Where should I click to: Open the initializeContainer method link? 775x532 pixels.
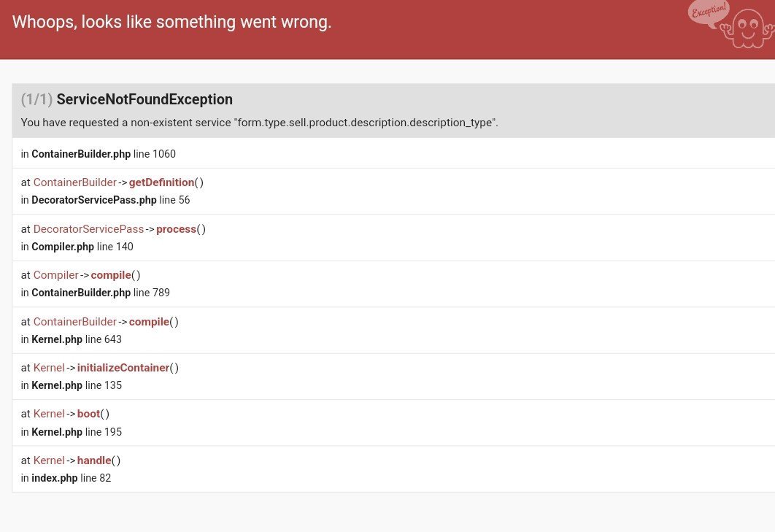(x=123, y=368)
